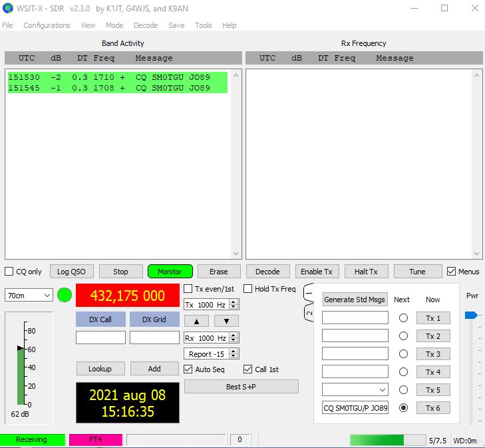The height and width of the screenshot is (448, 485).
Task: Click the green tuning status indicator circle
Action: pos(65,295)
